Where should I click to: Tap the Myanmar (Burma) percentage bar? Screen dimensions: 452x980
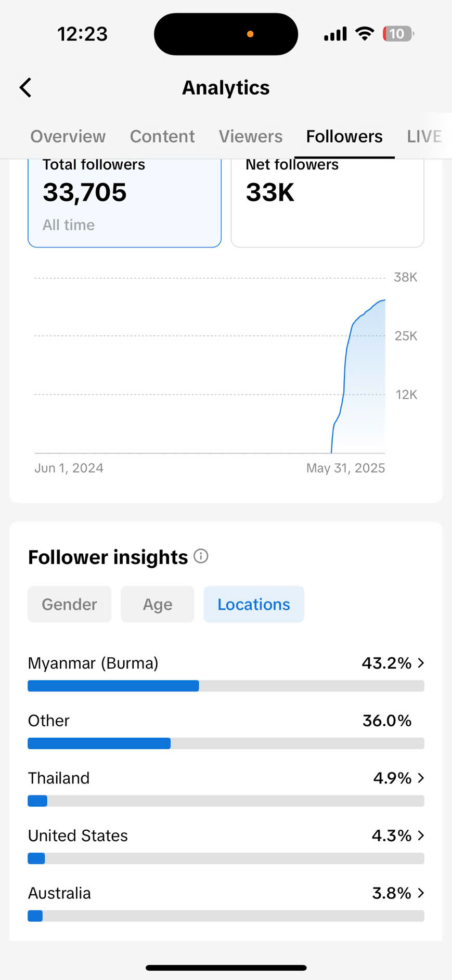(x=226, y=686)
